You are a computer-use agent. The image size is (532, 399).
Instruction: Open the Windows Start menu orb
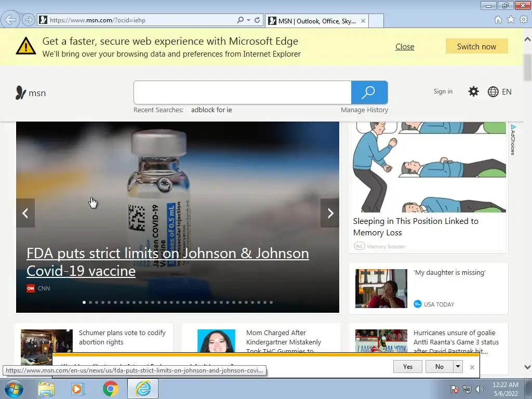click(14, 389)
